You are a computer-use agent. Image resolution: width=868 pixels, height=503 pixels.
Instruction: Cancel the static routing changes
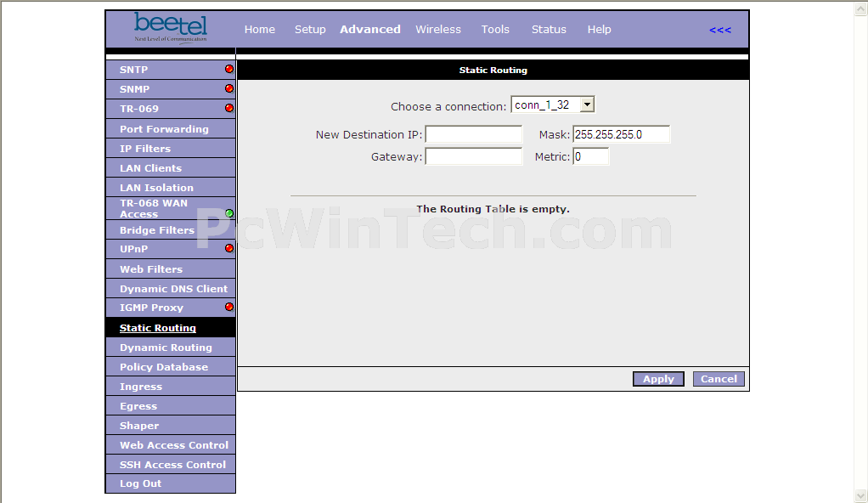(719, 379)
